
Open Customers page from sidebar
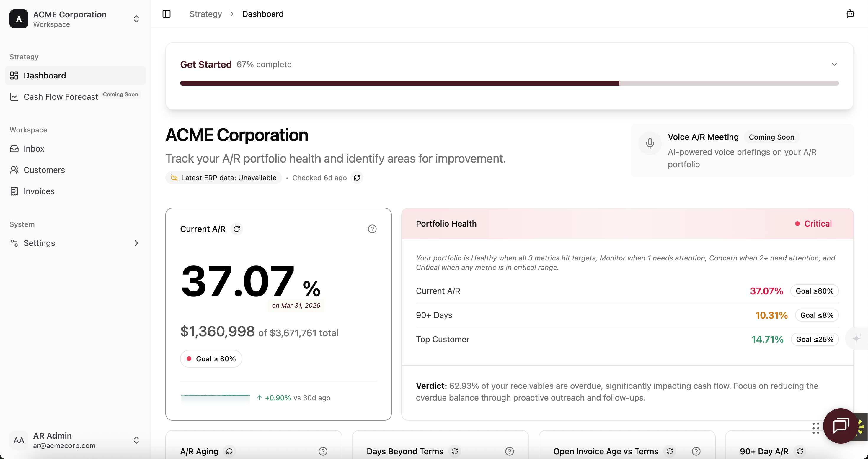tap(44, 170)
